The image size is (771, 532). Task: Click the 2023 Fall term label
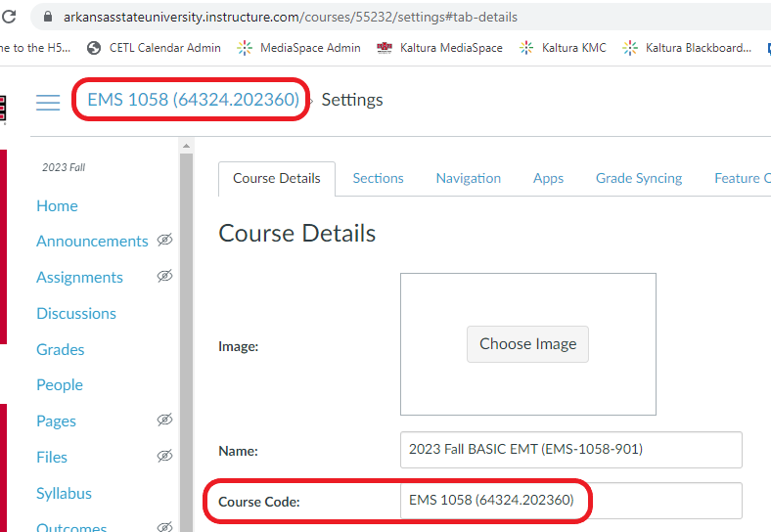click(64, 167)
